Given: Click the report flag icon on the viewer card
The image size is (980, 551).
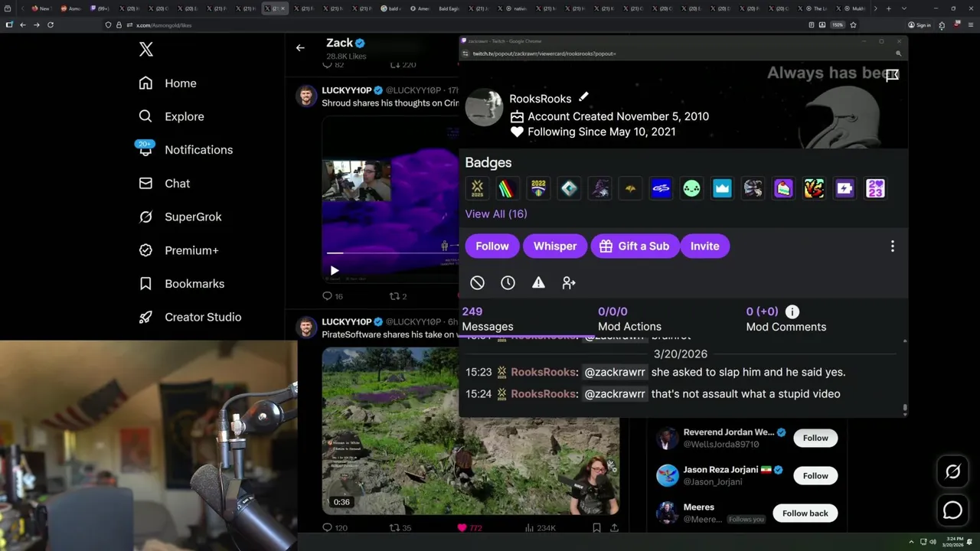Looking at the screenshot, I should coord(892,75).
